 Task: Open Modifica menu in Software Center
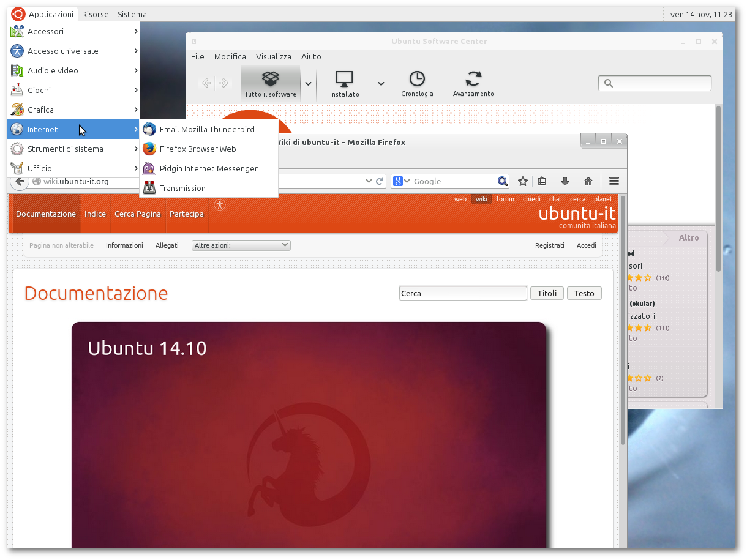click(x=230, y=56)
